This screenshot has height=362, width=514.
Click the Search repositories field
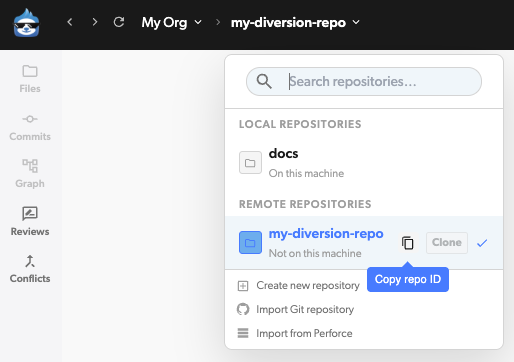coord(364,82)
